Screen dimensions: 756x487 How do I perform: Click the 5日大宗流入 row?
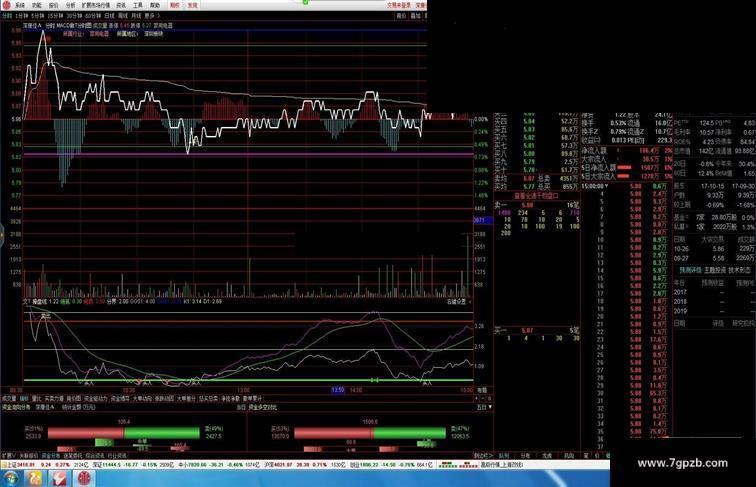pos(626,176)
